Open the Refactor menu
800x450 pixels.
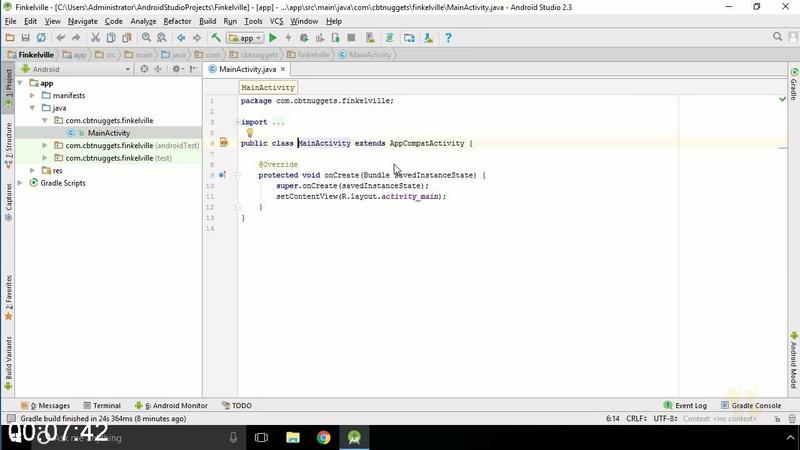coord(177,21)
